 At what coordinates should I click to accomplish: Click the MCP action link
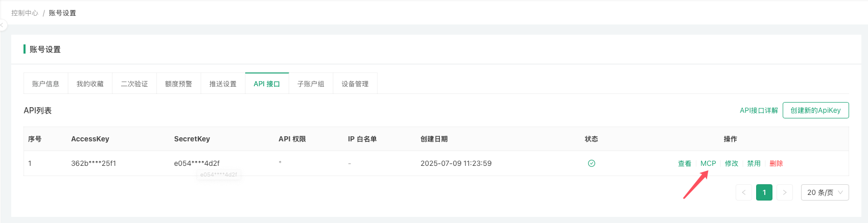pos(708,163)
